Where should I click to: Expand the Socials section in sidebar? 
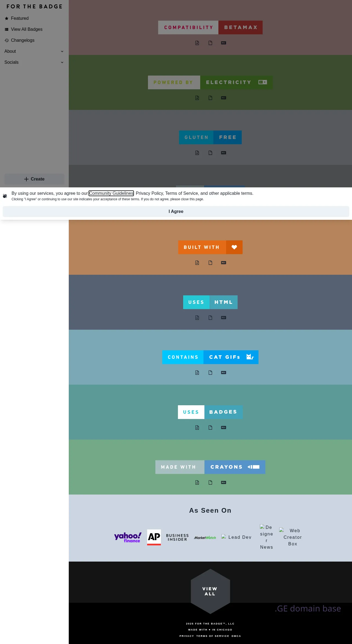click(34, 62)
